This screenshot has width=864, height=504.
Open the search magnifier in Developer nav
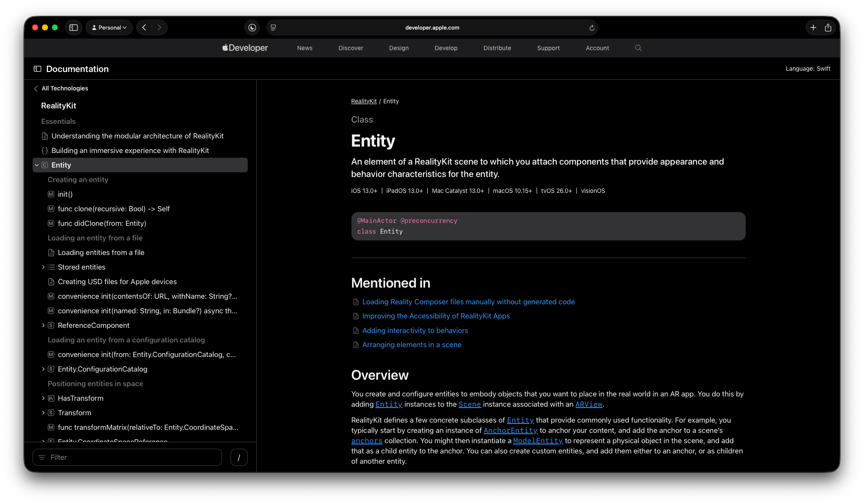coord(638,48)
